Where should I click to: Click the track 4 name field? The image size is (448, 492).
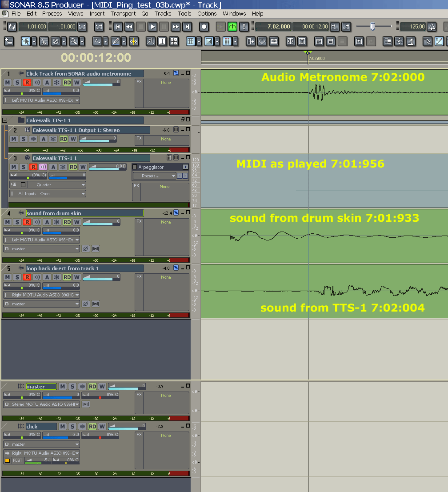(x=84, y=213)
